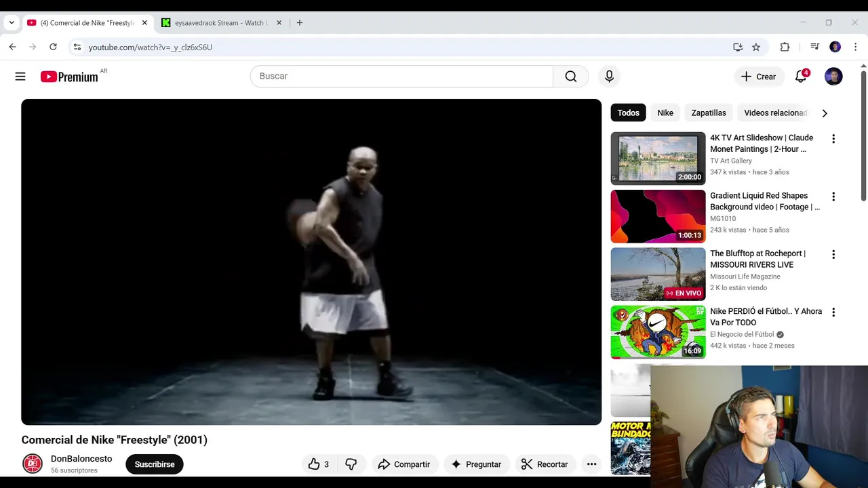Image resolution: width=868 pixels, height=488 pixels.
Task: Click the Recortar button
Action: [545, 464]
